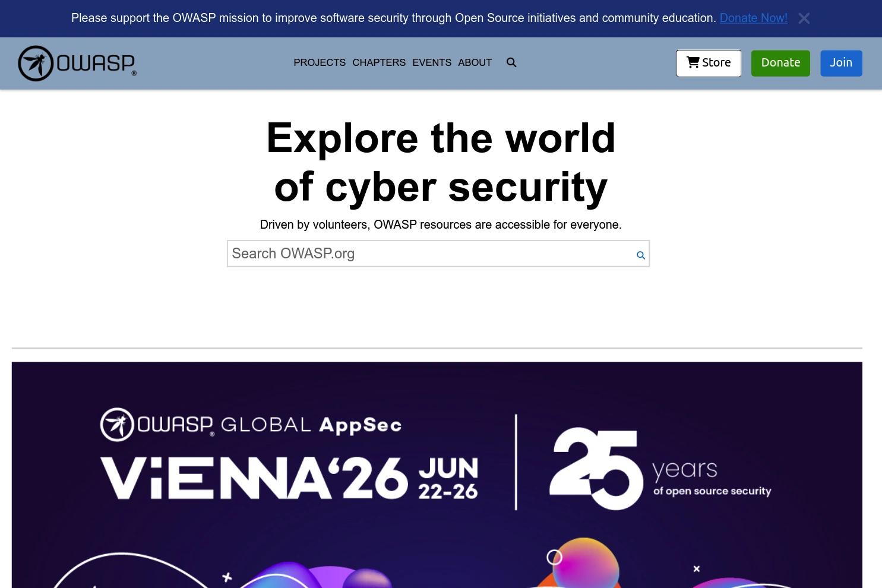Open the CHAPTERS menu
This screenshot has width=882, height=588.
[379, 62]
